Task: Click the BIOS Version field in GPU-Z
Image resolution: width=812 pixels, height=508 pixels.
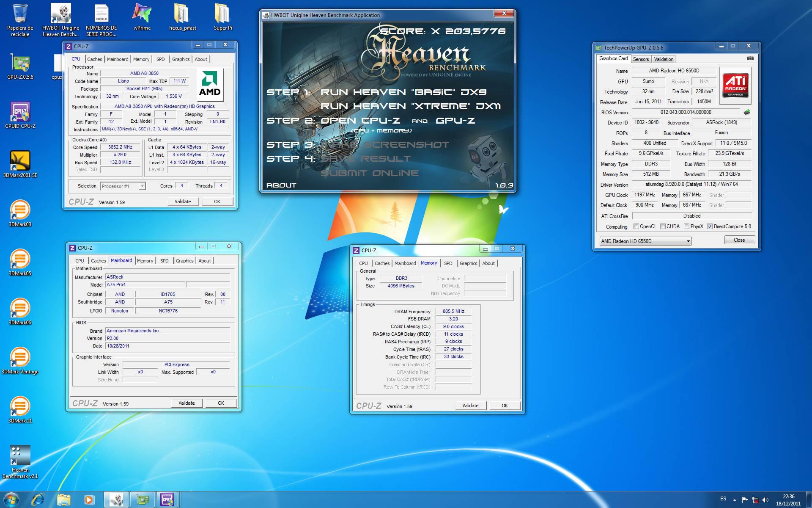Action: click(686, 112)
